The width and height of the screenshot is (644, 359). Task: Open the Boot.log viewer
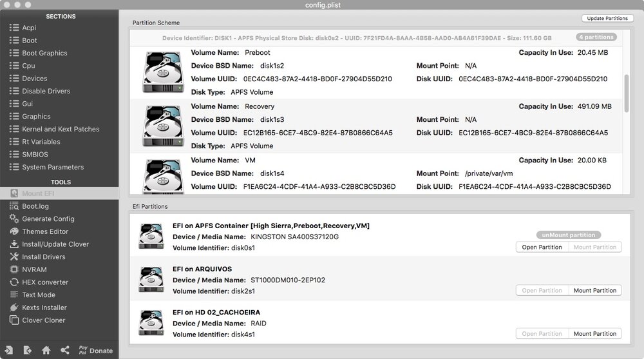coord(35,206)
